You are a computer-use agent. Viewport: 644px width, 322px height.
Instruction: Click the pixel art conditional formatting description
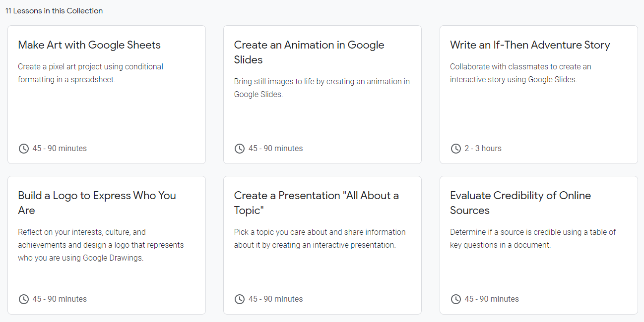(90, 73)
